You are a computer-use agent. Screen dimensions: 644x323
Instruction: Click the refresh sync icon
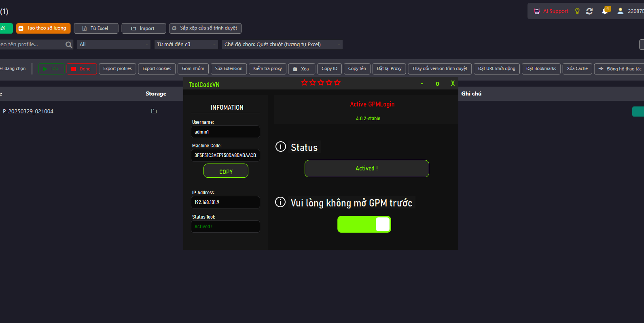point(589,11)
